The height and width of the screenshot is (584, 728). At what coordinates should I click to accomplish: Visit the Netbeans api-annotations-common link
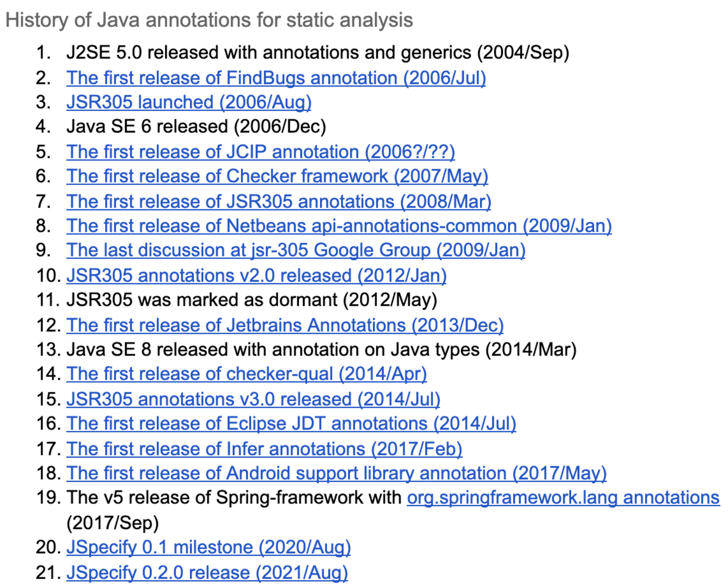(339, 226)
